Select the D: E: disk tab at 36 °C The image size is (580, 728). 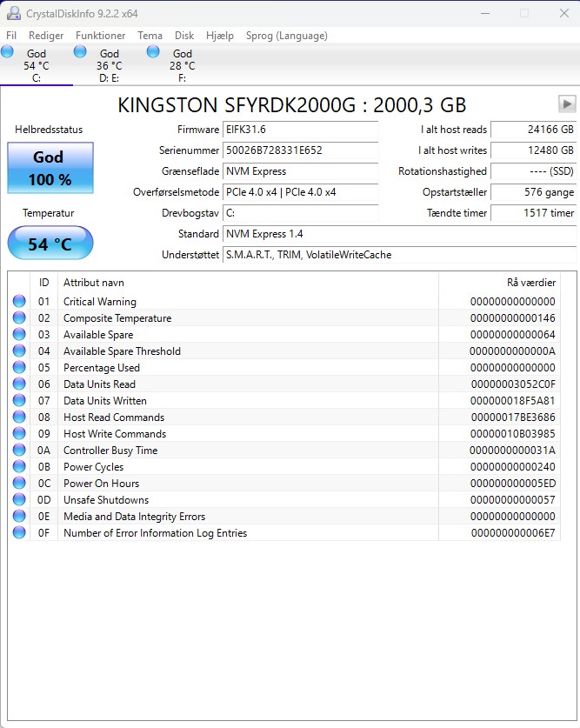coord(109,65)
